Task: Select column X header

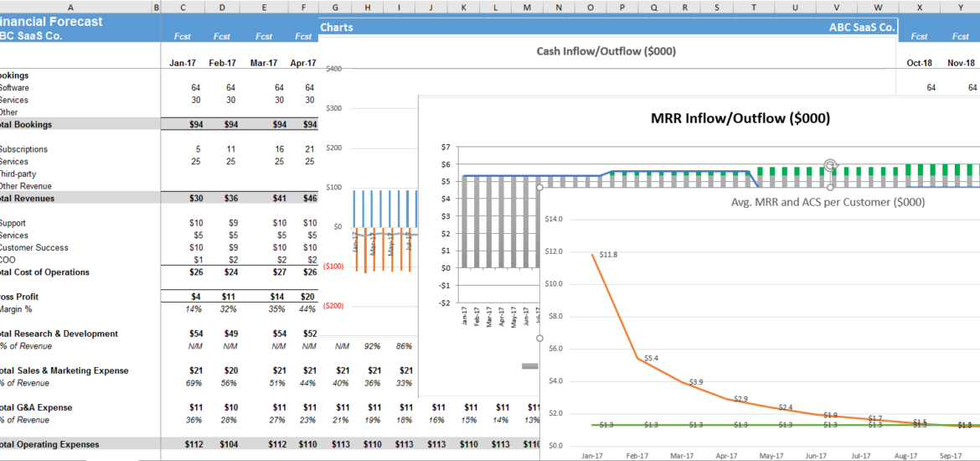Action: pyautogui.click(x=919, y=8)
